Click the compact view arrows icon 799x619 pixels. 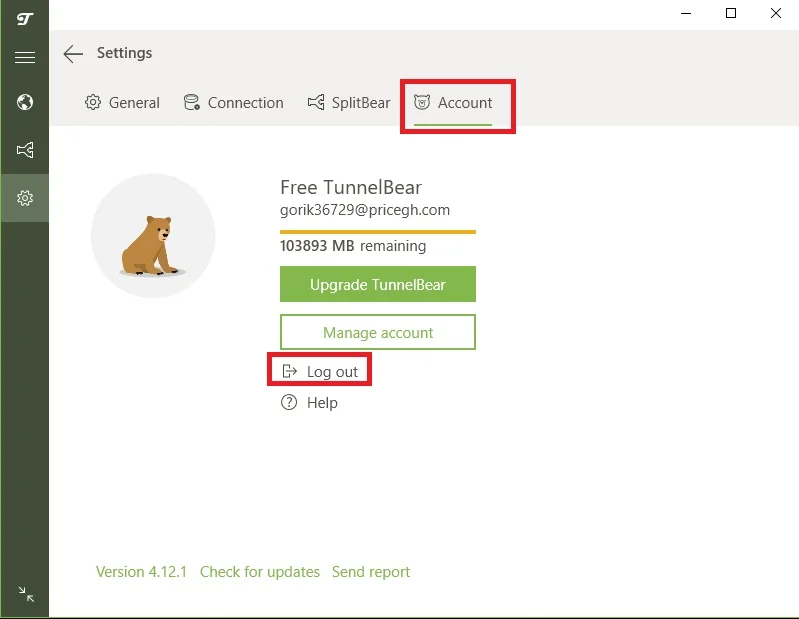coord(25,594)
